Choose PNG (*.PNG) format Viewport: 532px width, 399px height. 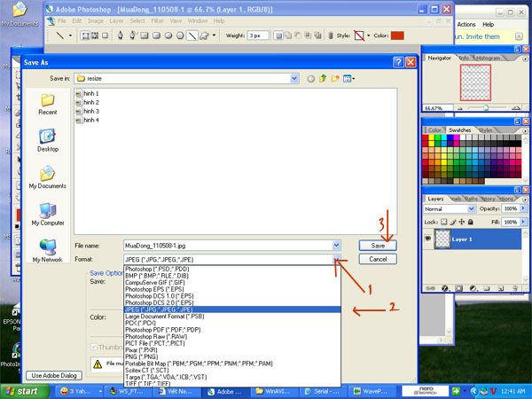tap(232, 357)
